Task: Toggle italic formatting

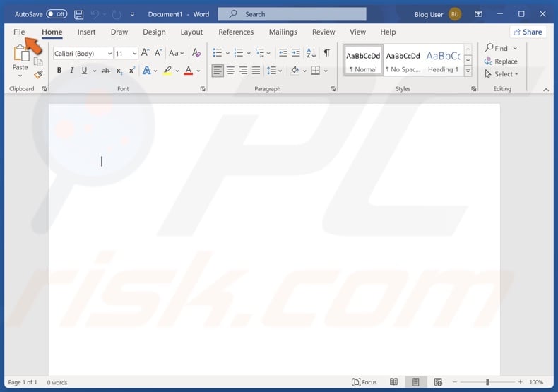Action: point(71,71)
